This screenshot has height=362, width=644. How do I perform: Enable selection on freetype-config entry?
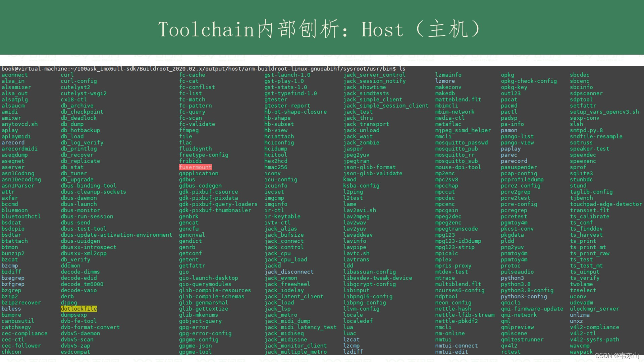click(x=198, y=155)
